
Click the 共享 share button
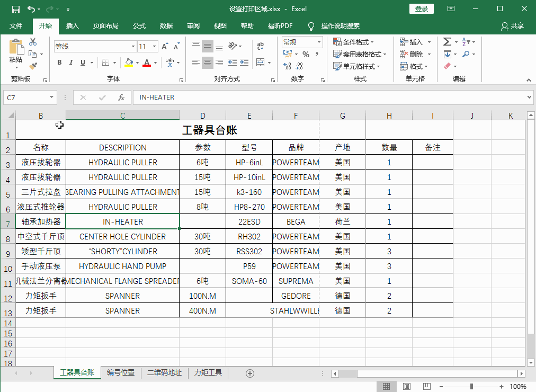[513, 26]
